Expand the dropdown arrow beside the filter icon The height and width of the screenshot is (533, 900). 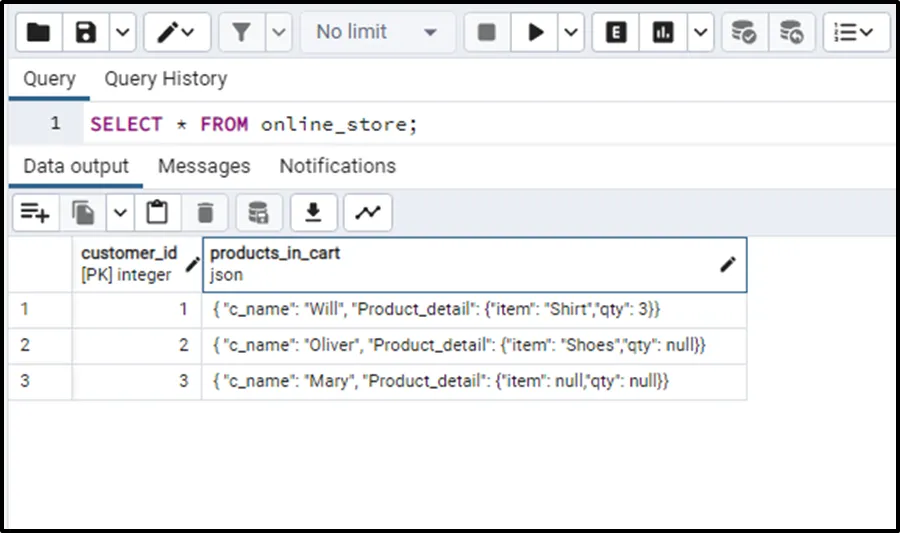tap(277, 32)
